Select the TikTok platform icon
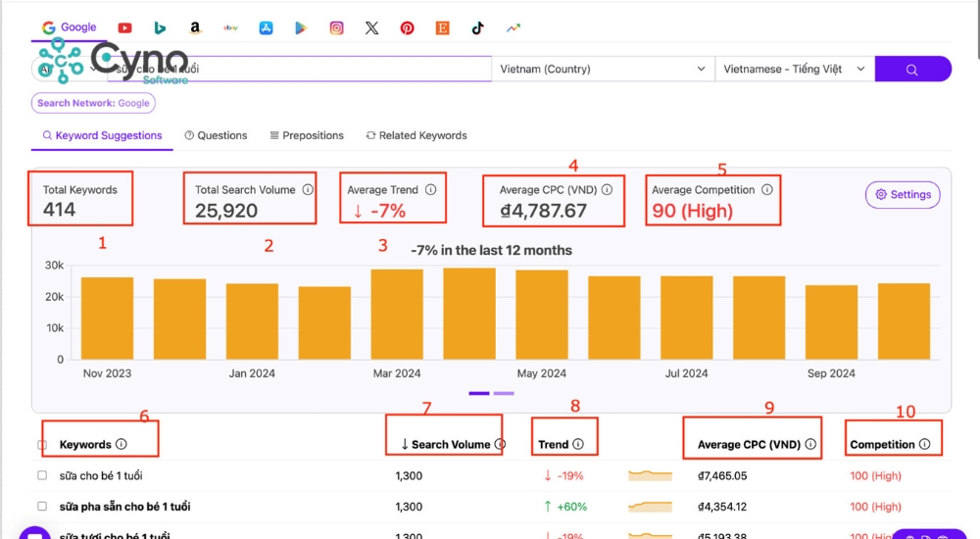Image resolution: width=980 pixels, height=539 pixels. pos(477,28)
